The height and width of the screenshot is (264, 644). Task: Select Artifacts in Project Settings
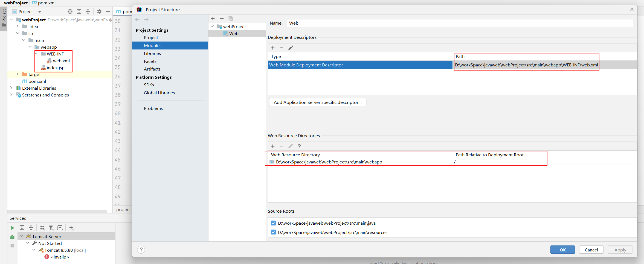pos(152,69)
